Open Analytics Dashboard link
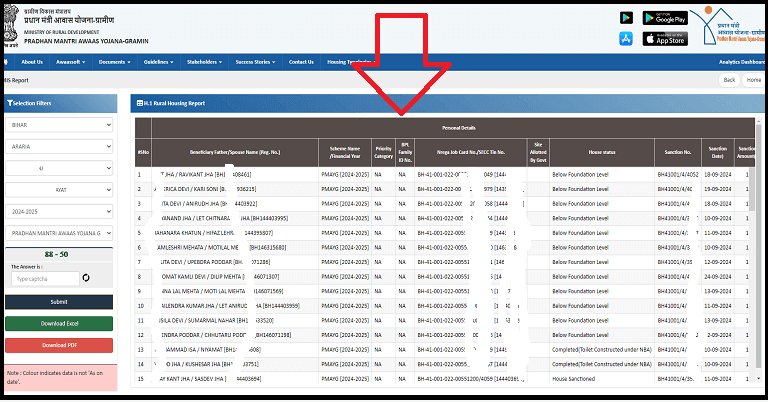 point(742,62)
